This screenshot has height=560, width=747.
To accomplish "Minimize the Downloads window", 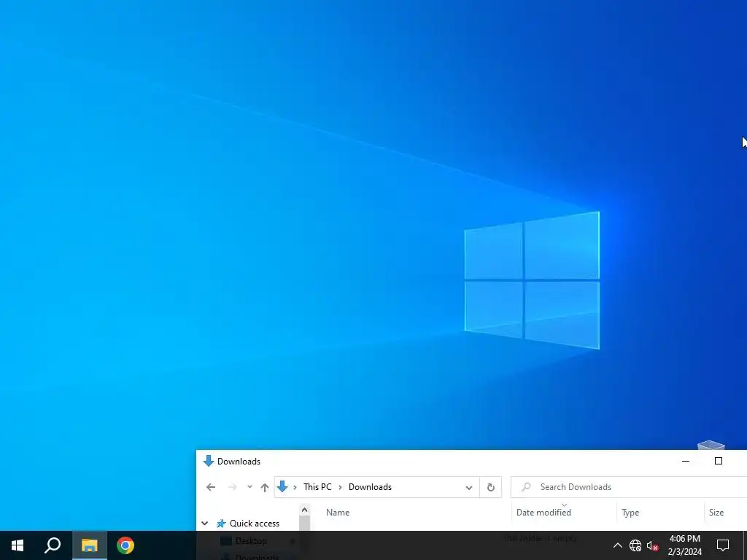I will [x=686, y=461].
